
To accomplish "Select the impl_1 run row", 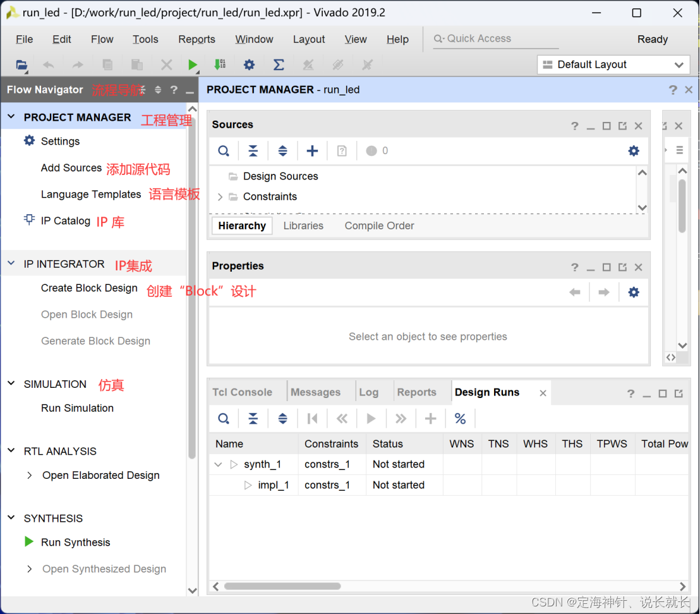I will pos(449,485).
